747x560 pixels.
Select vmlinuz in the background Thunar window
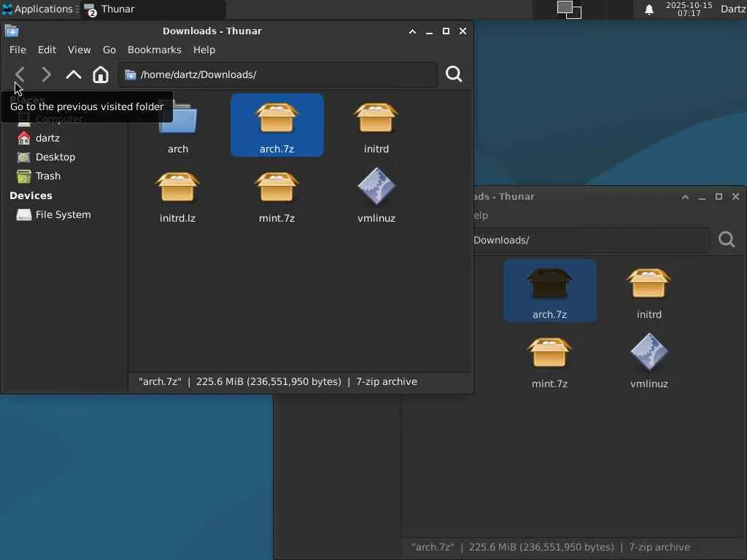point(649,361)
